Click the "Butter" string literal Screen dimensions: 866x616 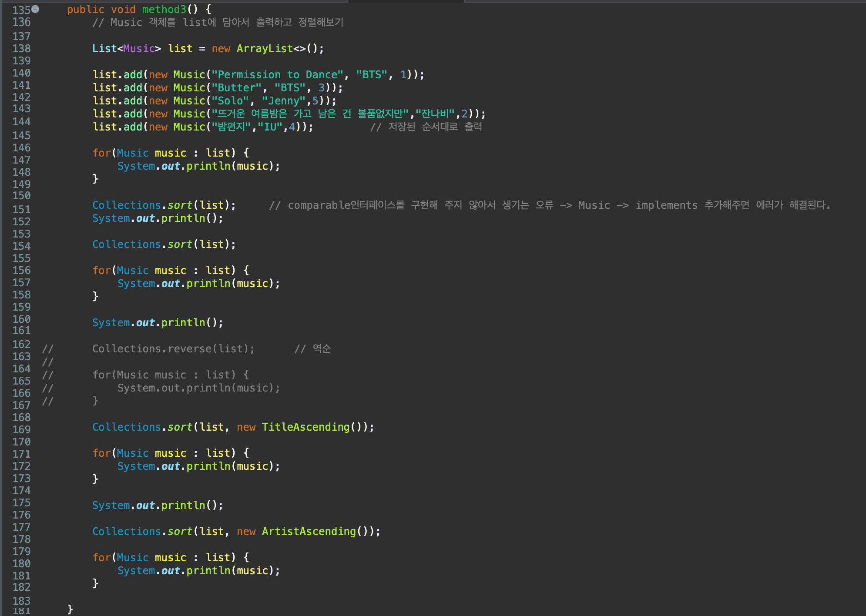coord(236,87)
